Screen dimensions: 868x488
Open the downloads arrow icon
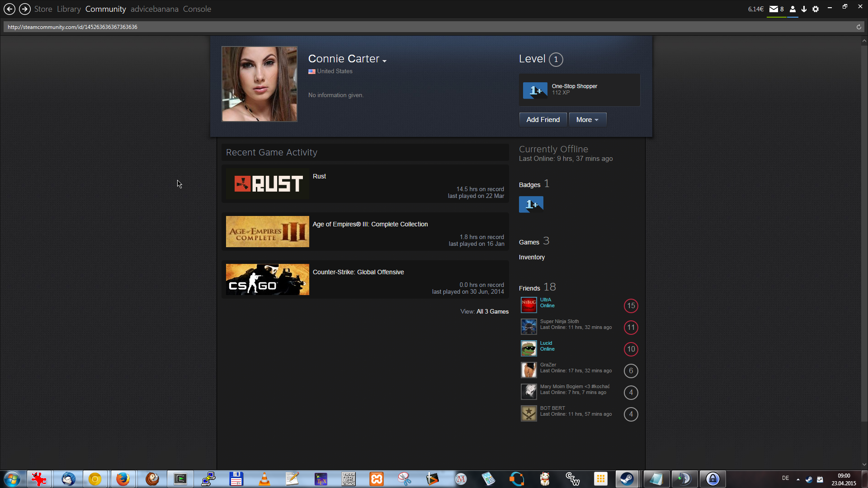pyautogui.click(x=804, y=9)
